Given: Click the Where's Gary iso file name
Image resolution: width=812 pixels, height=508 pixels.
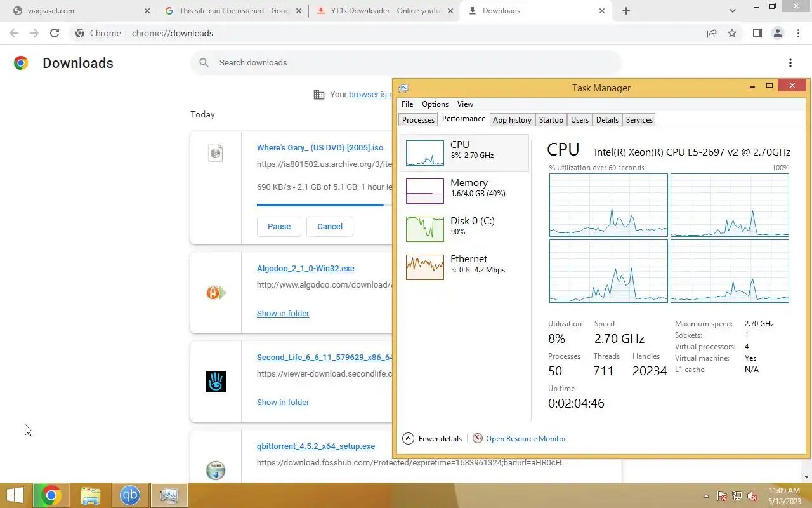Looking at the screenshot, I should point(320,147).
